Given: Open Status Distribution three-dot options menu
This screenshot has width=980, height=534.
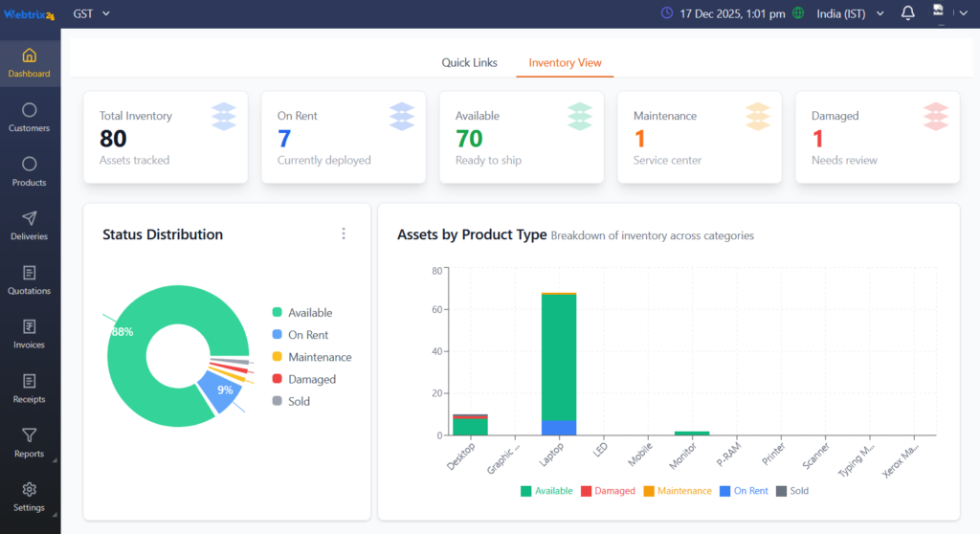Looking at the screenshot, I should (344, 234).
